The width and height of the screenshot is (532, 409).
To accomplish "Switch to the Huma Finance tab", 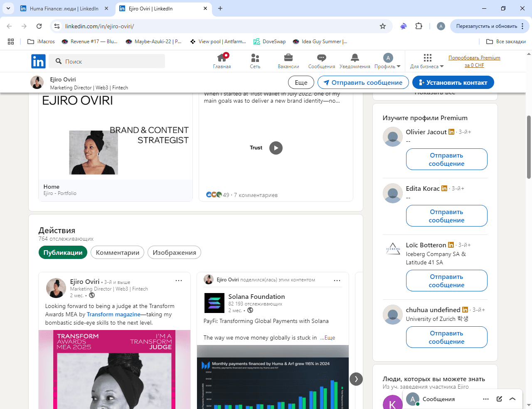I will pyautogui.click(x=64, y=8).
